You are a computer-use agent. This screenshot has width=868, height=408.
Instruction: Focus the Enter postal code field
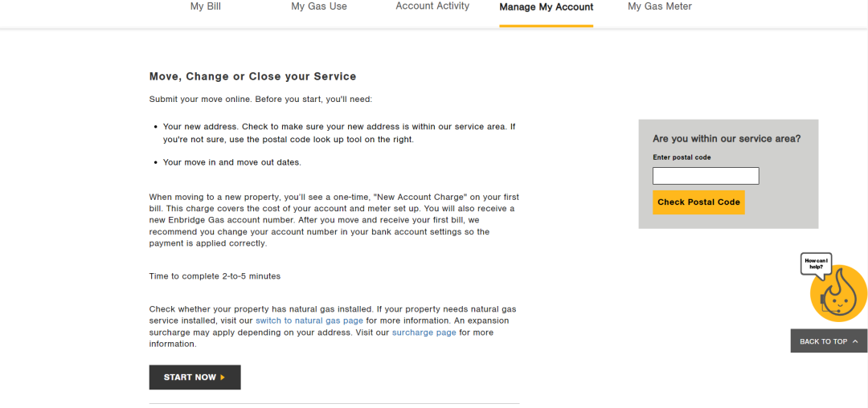point(706,176)
